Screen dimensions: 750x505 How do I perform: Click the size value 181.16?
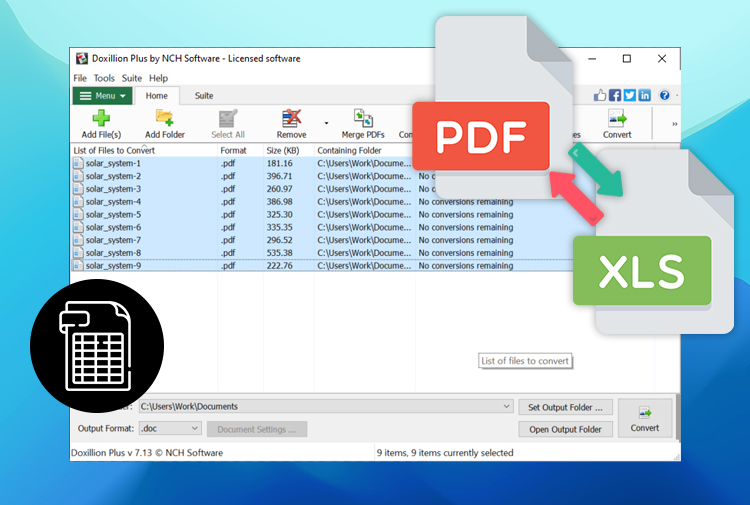(x=279, y=163)
